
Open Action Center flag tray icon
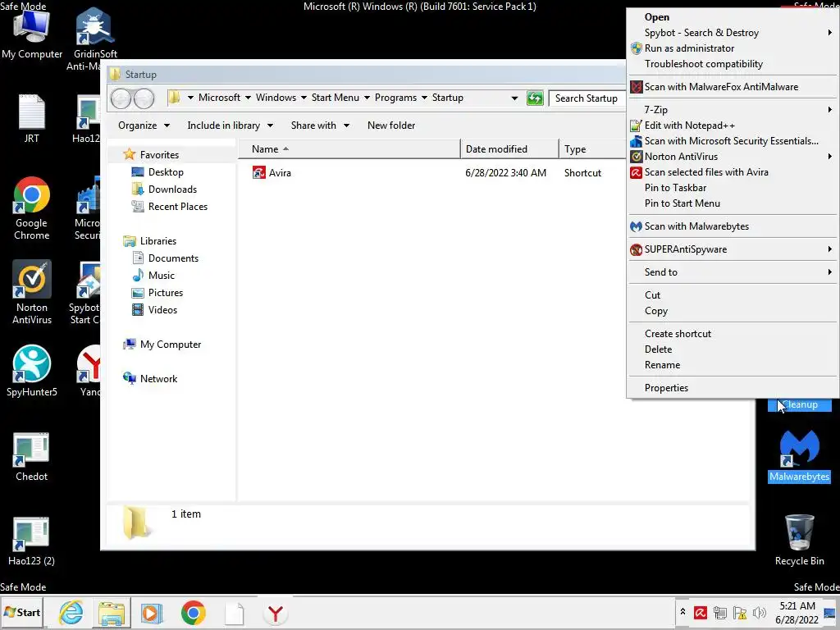(x=740, y=612)
